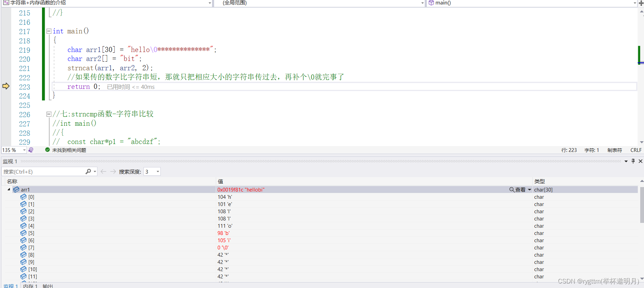Click the forward arrow for next search result
Image resolution: width=644 pixels, height=288 pixels.
pyautogui.click(x=113, y=172)
